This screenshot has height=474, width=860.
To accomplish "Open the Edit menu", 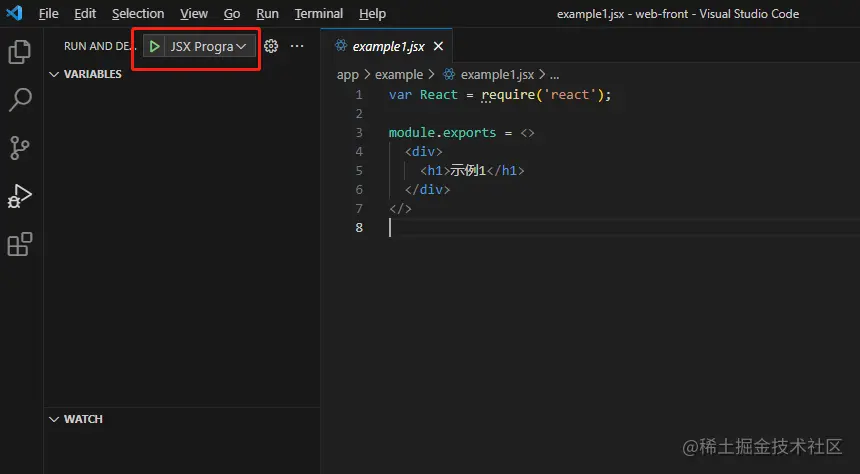I will 85,14.
